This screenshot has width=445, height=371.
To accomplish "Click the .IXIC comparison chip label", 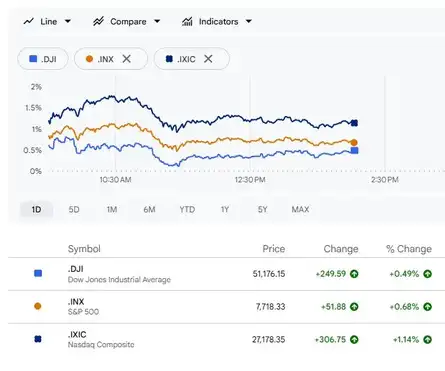I will (186, 59).
